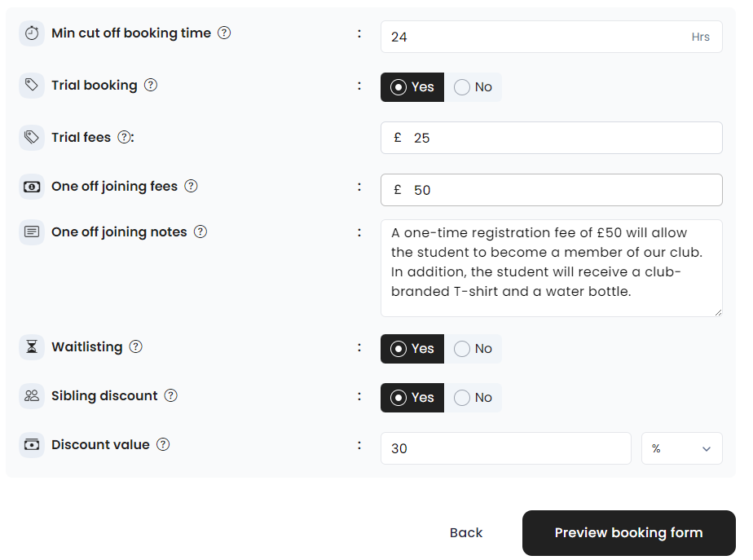Click the Waitlisting help question mark
Screen dimensions: 753x560
point(135,347)
